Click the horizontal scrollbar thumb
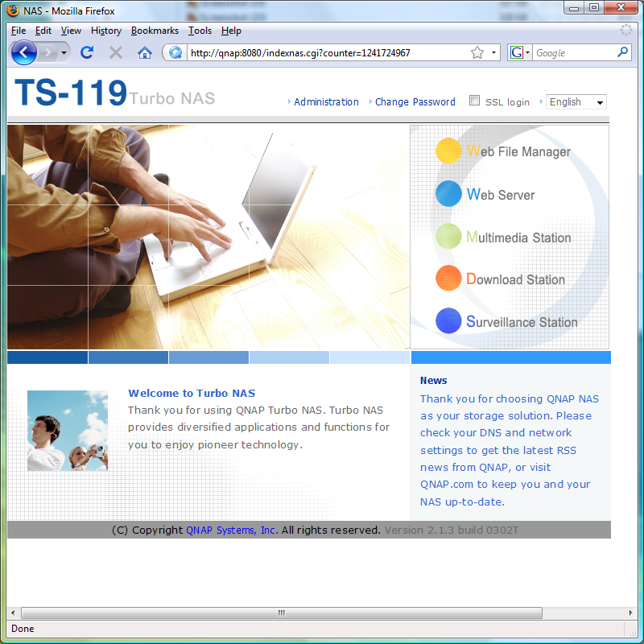 tap(281, 613)
